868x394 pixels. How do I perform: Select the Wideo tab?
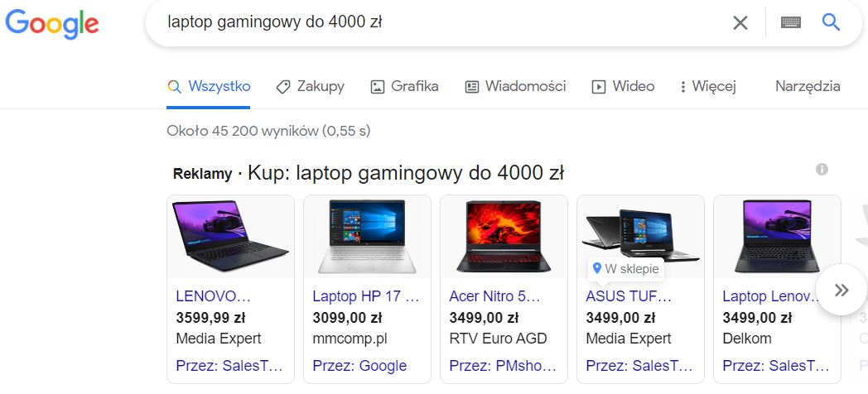pos(624,86)
